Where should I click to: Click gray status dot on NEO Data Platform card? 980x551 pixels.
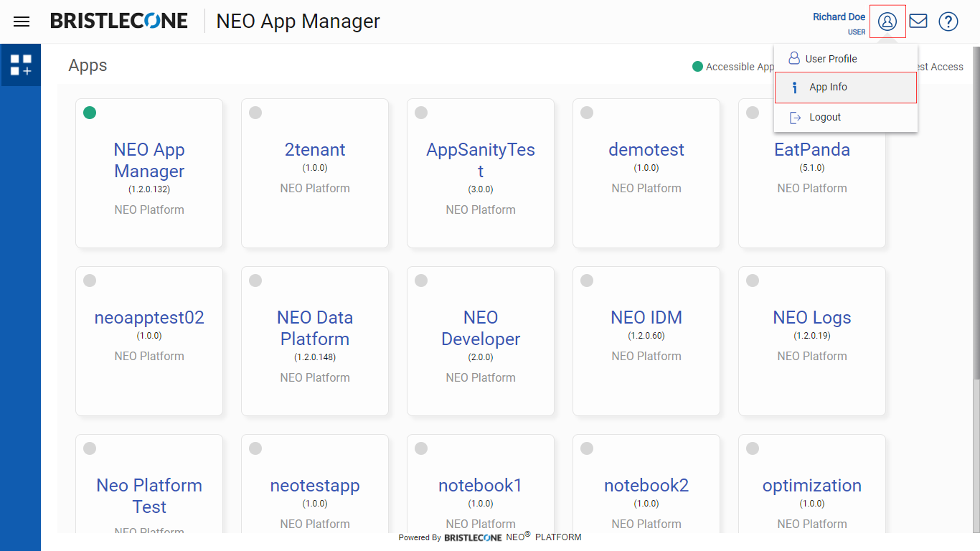(x=255, y=281)
